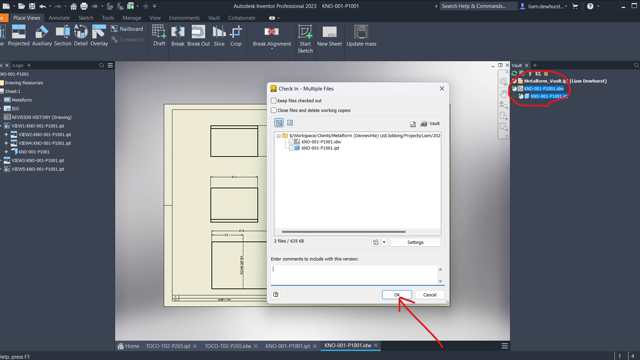Click the Home icon in quick access toolbar
This screenshot has width=640, height=360.
pos(73,6)
